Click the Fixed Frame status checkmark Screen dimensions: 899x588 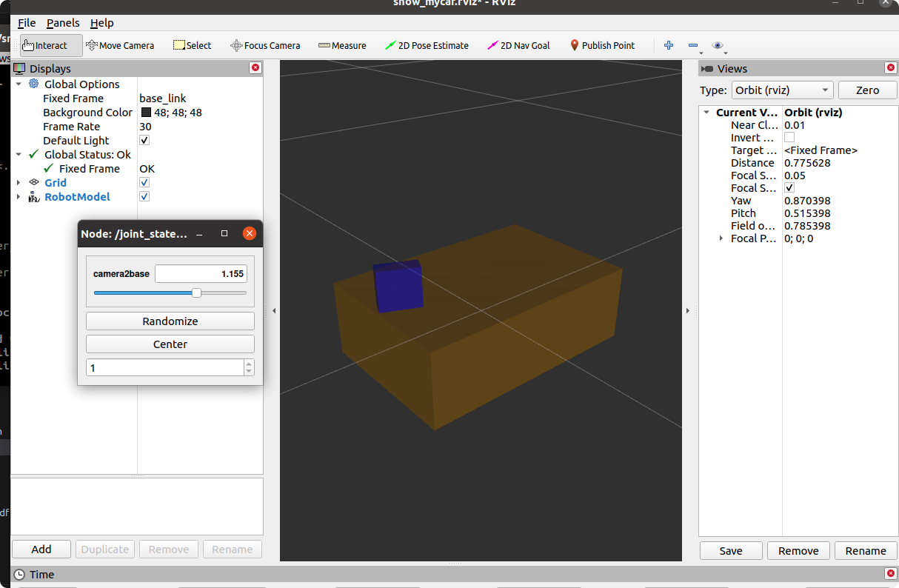click(x=48, y=168)
